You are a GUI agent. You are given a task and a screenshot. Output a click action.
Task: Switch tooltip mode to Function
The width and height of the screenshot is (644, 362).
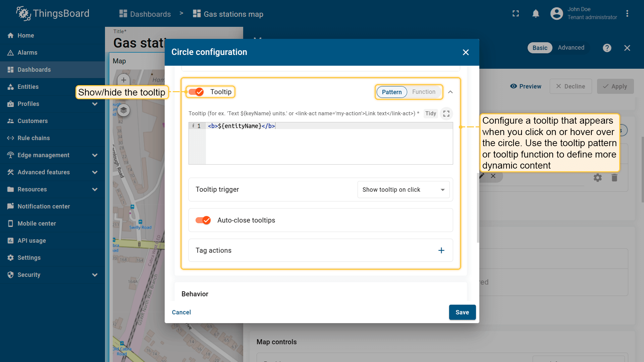coord(424,92)
